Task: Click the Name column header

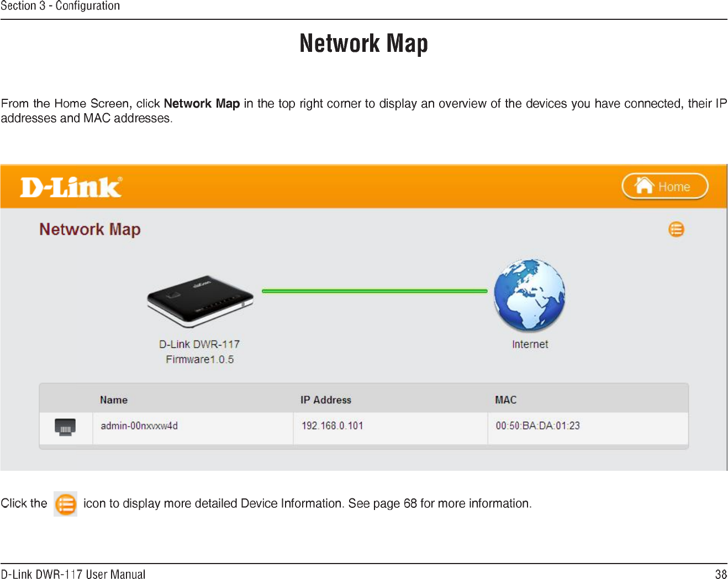Action: pyautogui.click(x=114, y=400)
